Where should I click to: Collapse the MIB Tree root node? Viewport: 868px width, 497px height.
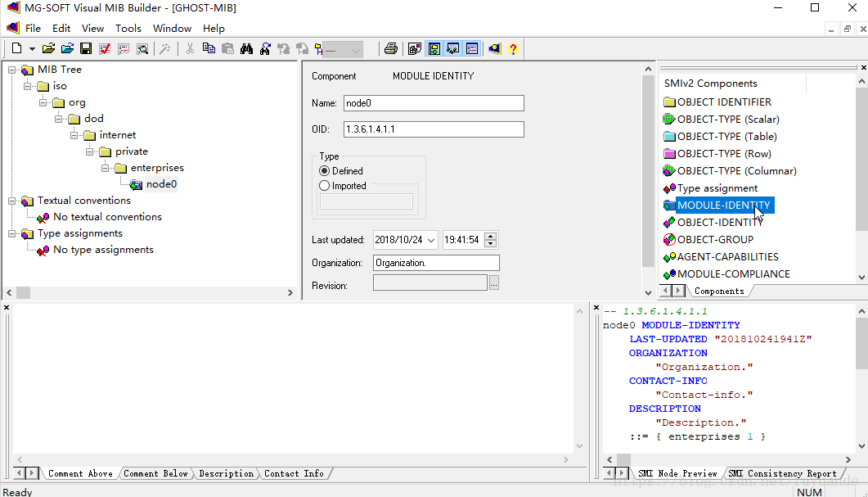pos(11,70)
